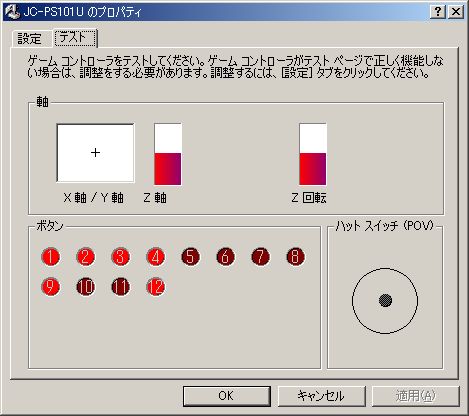Click the 'ハット スイッチ (POV)' group label

coord(384,226)
